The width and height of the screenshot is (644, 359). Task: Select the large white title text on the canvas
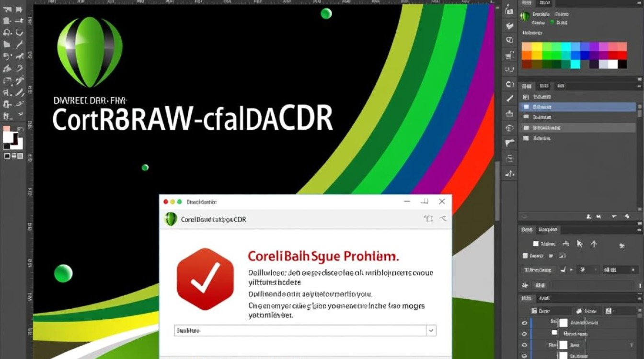(193, 120)
